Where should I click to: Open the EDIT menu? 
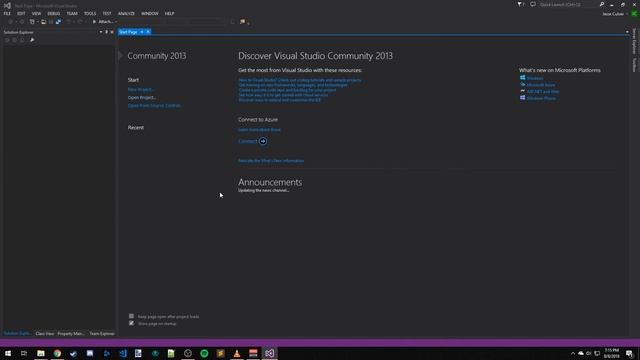(21, 13)
